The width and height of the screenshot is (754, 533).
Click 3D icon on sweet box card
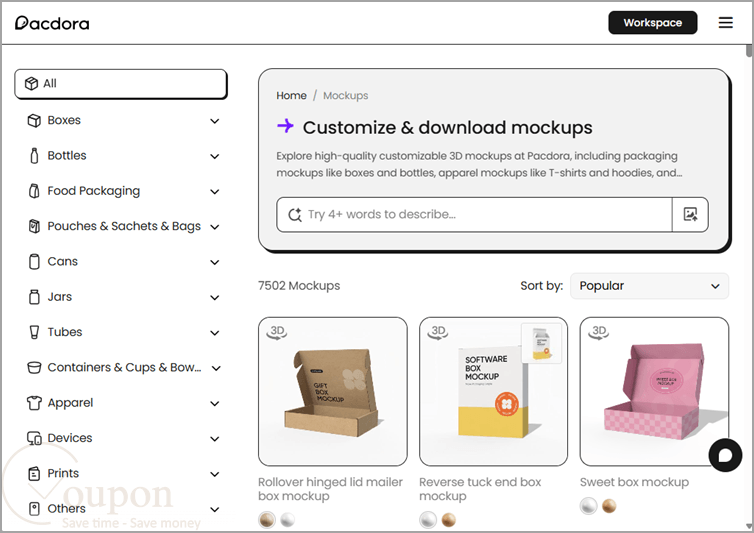coord(599,332)
